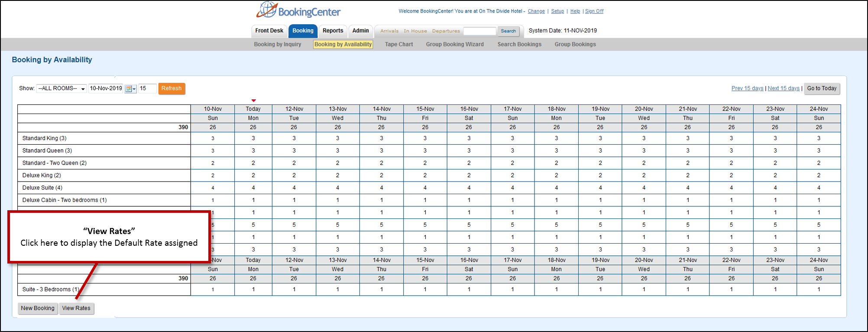Click Next 15 days link
Screen dimensions: 868x332
click(784, 88)
